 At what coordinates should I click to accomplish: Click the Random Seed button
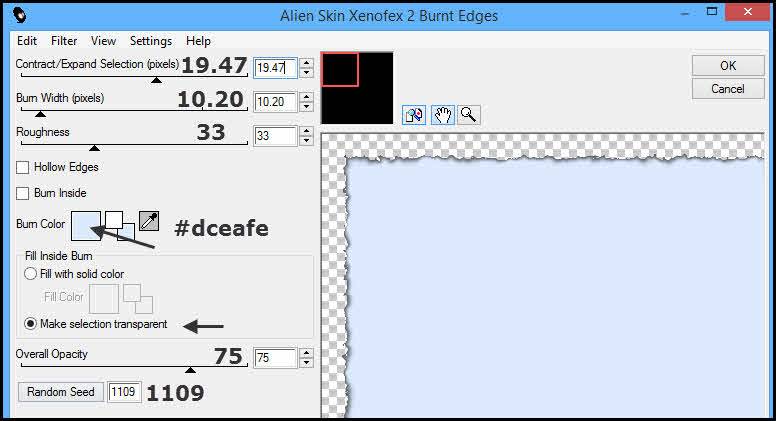(61, 392)
